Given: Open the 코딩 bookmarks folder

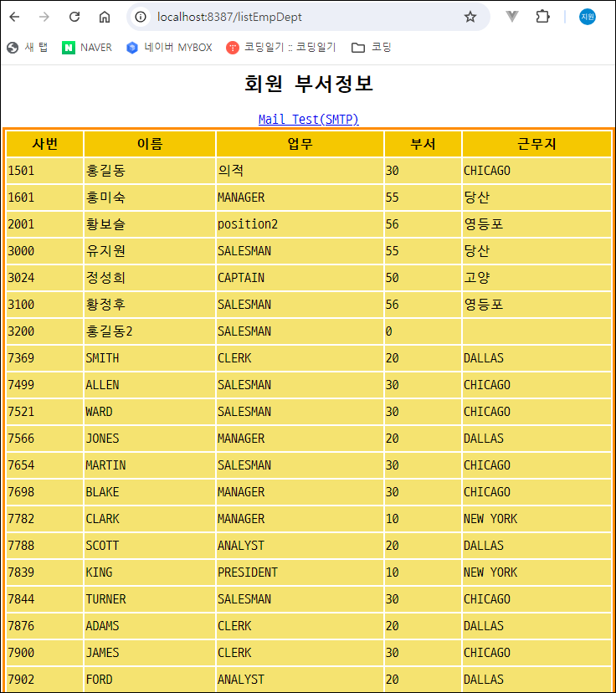Looking at the screenshot, I should click(372, 48).
